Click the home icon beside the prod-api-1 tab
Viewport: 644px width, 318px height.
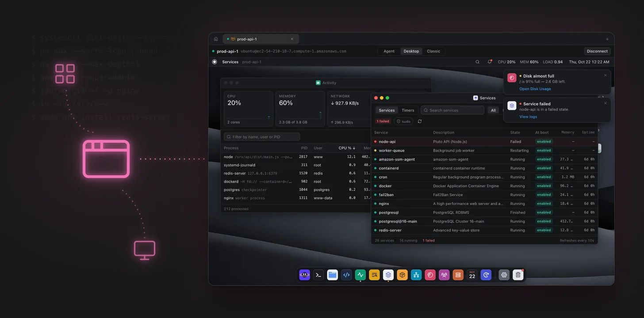click(216, 39)
